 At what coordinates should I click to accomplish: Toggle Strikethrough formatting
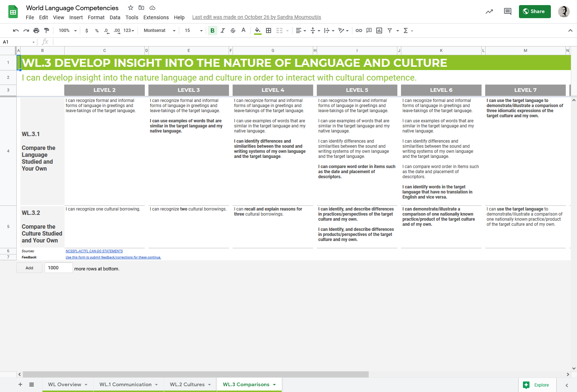[x=233, y=30]
